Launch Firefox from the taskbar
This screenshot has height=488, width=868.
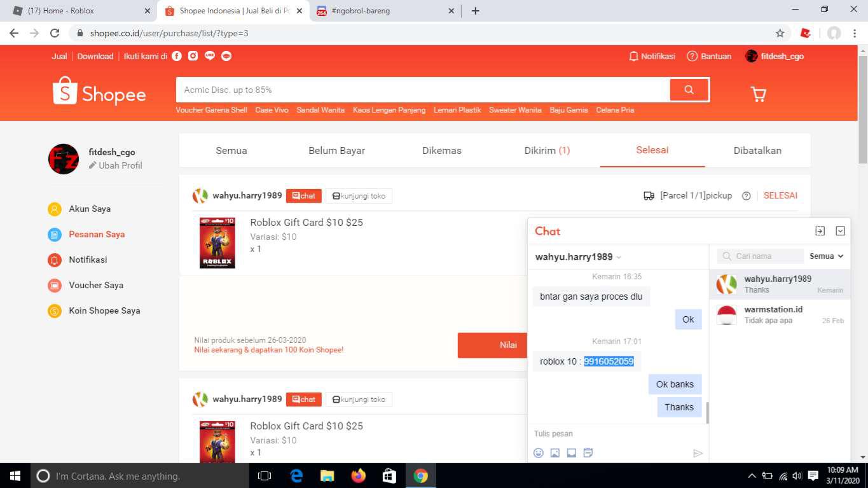(x=359, y=476)
